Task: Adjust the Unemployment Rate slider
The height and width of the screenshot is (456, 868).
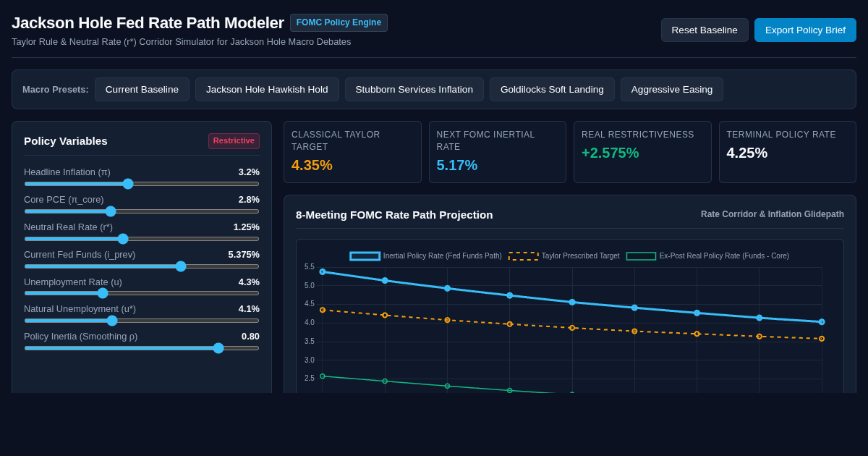Action: [x=142, y=293]
